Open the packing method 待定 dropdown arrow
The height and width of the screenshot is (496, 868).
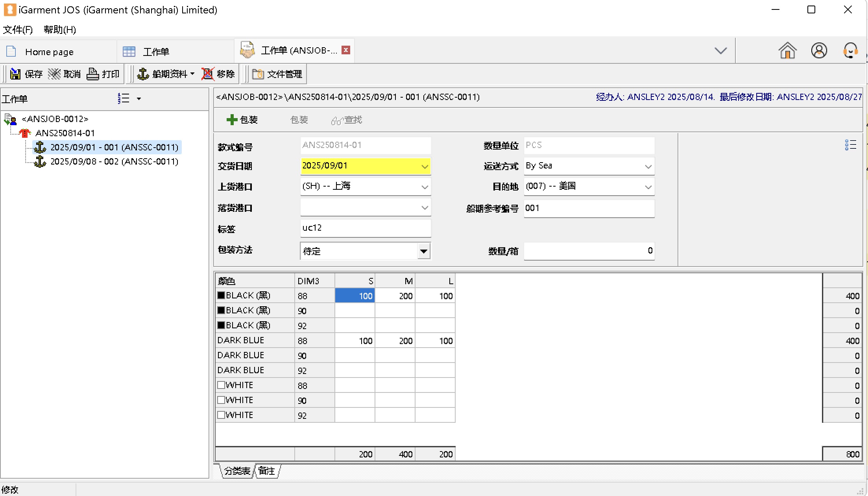coord(423,251)
